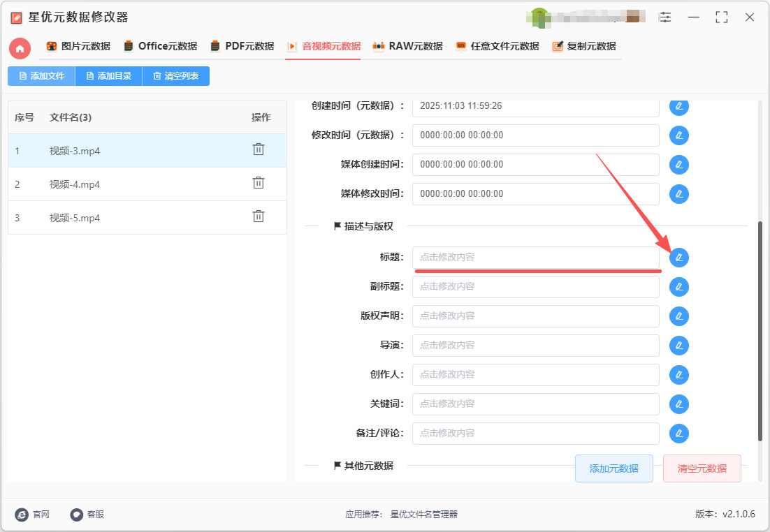Click the 描述与版权 section heading
The height and width of the screenshot is (532, 770).
coord(363,226)
